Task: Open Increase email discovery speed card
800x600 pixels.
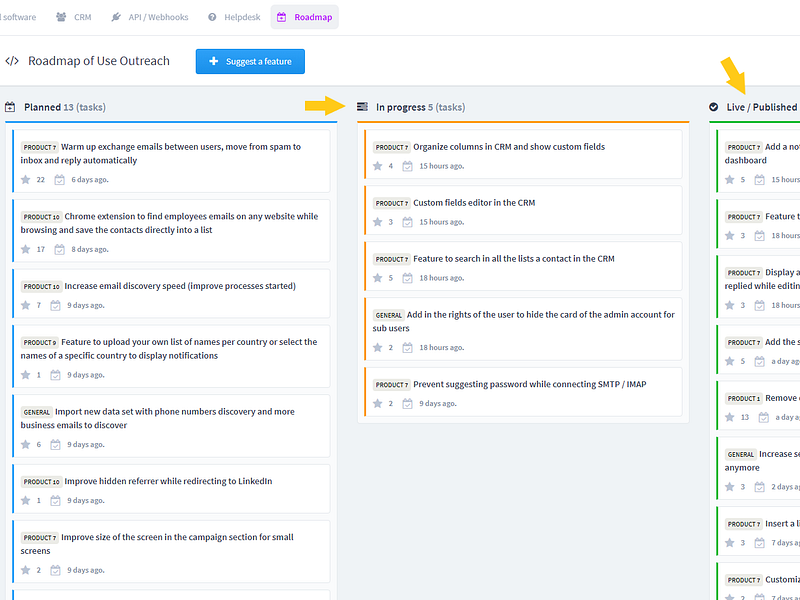Action: click(x=171, y=293)
